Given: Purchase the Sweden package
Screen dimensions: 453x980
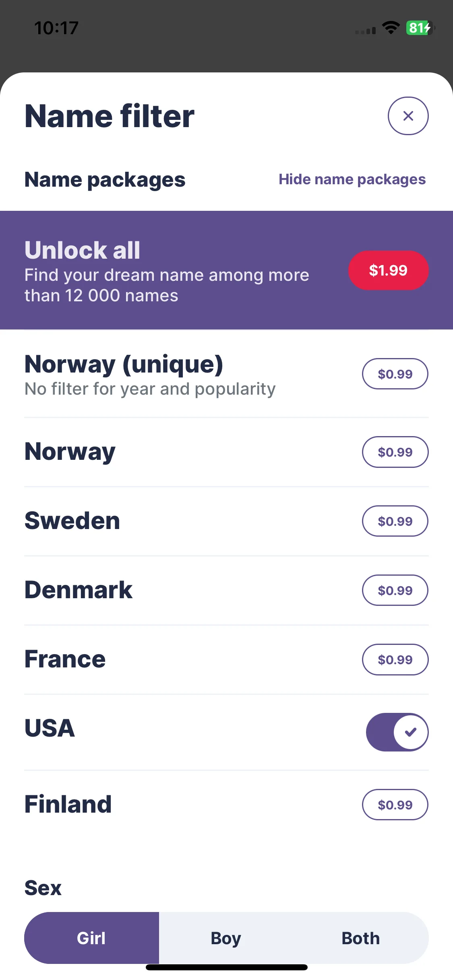Looking at the screenshot, I should [x=395, y=521].
